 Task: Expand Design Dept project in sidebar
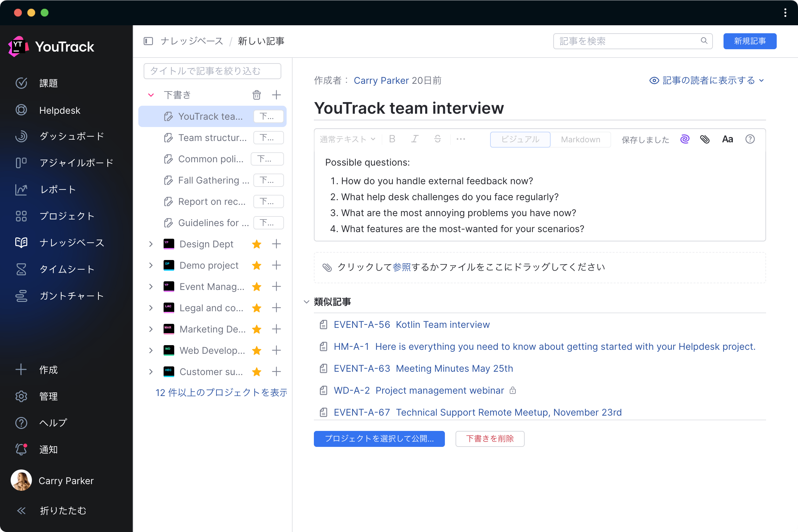tap(151, 244)
